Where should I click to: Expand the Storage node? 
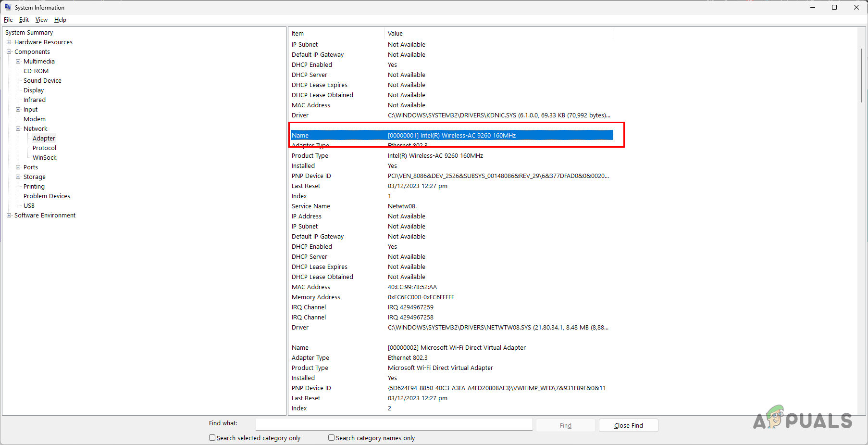point(18,177)
